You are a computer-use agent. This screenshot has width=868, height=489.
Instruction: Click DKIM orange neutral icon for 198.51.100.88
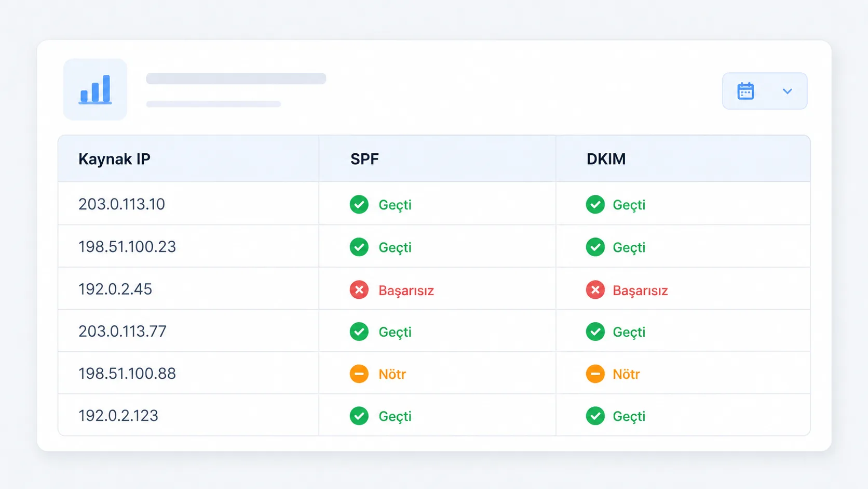click(x=595, y=374)
